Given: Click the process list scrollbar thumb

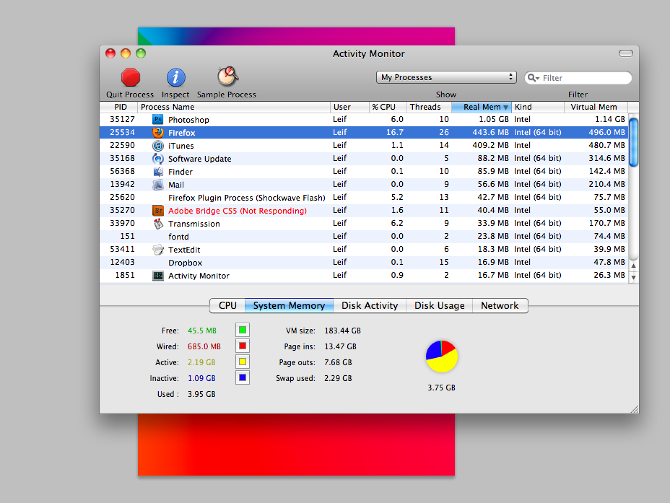Looking at the screenshot, I should (634, 142).
